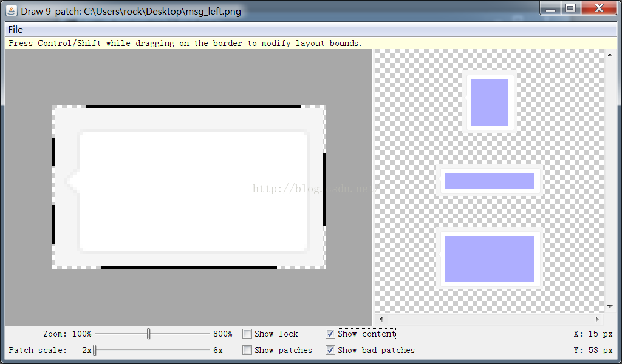This screenshot has width=622, height=364.
Task: Enable the Show patches checkbox
Action: (247, 350)
